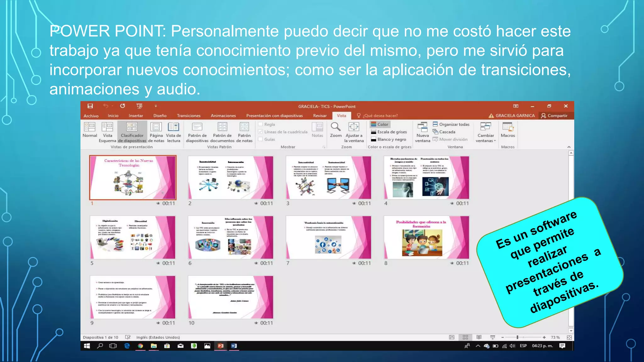
Task: Click the zoom slider handle
Action: coord(517,337)
